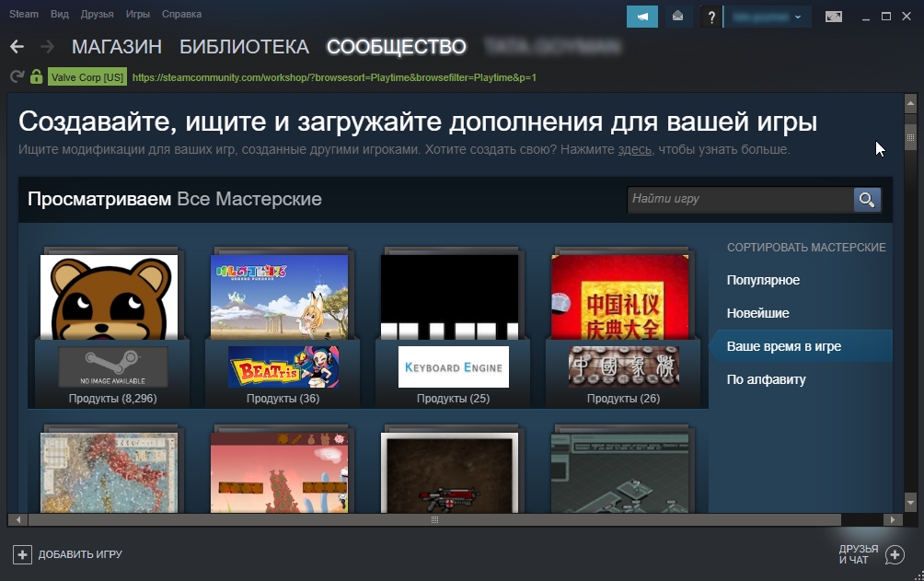Switch to the БИБЛИОТЕКА tab

pos(244,47)
